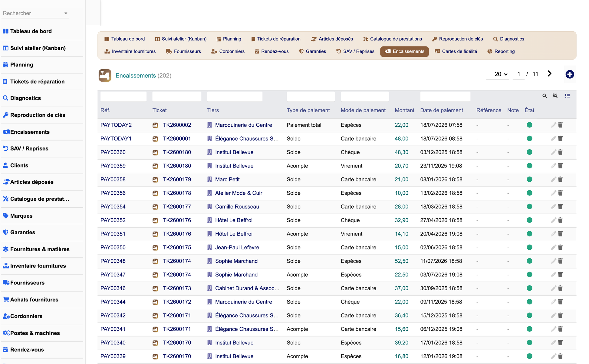Click the edit pencil for PAY00358

(x=554, y=179)
